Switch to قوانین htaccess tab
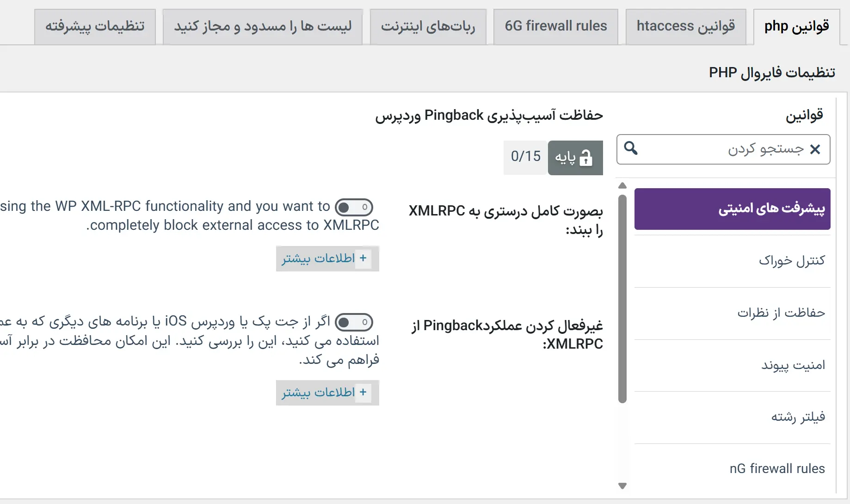850x504 pixels. (x=685, y=26)
